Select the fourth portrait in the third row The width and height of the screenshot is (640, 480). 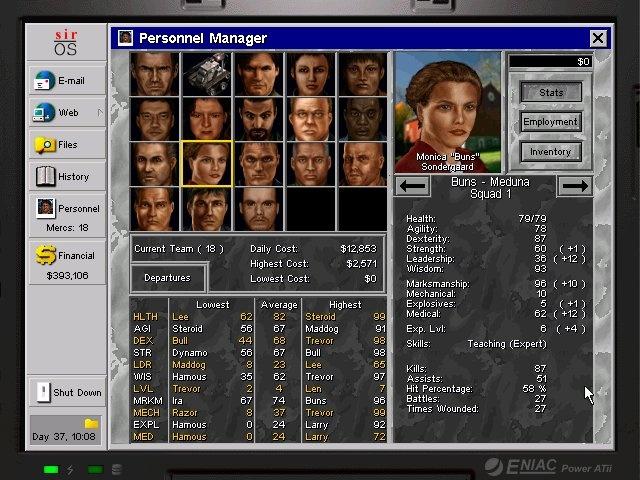[x=311, y=164]
